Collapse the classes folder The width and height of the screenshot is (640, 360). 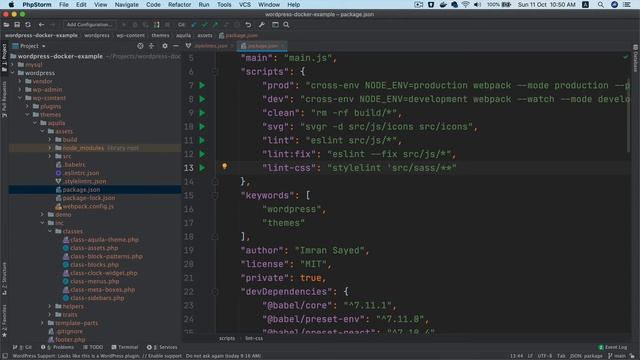point(50,231)
